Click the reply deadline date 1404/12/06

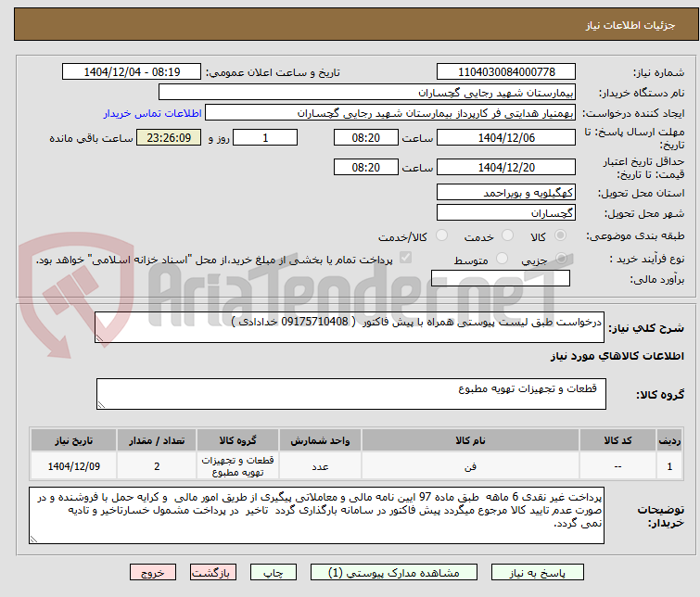point(506,137)
